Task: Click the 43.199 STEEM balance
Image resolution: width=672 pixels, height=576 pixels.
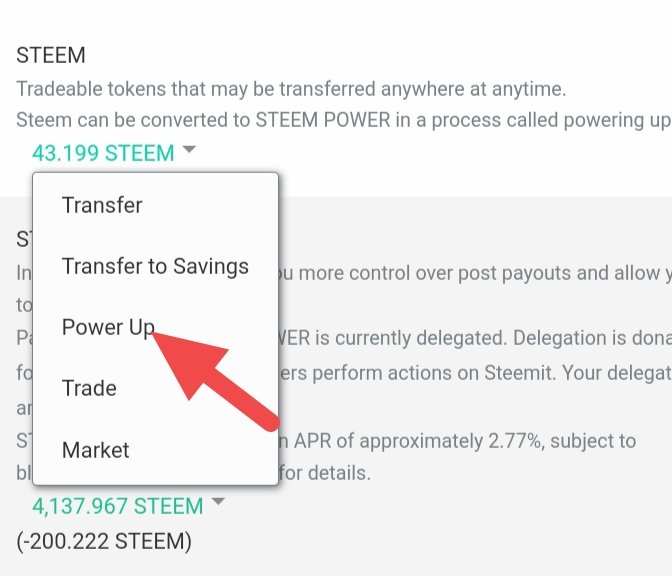Action: (x=103, y=153)
